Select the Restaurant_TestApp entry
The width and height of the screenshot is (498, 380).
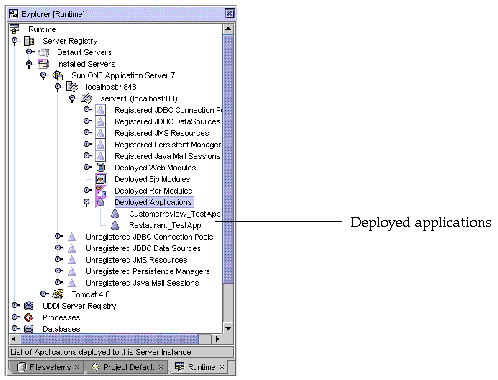(165, 225)
